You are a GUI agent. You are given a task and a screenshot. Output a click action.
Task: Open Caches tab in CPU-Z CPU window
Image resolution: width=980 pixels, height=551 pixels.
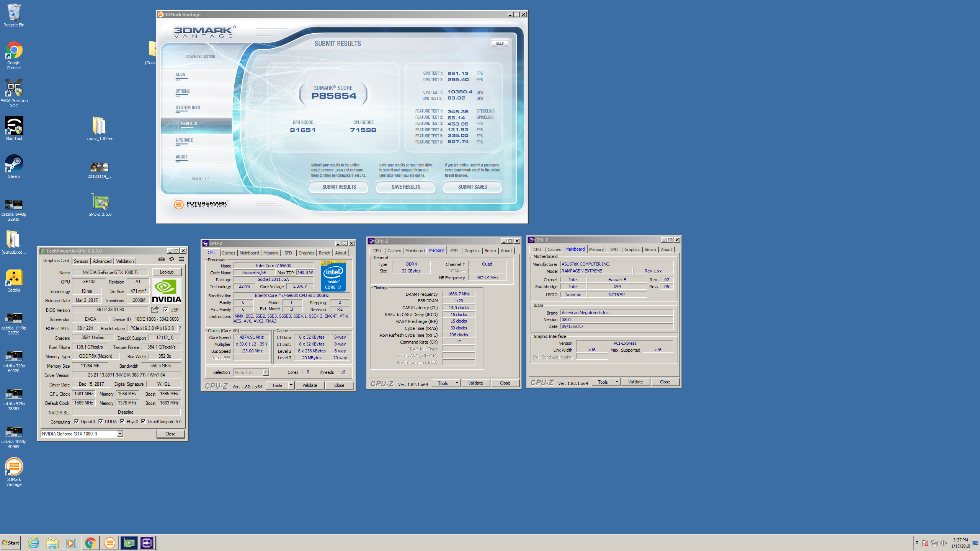[x=229, y=253]
